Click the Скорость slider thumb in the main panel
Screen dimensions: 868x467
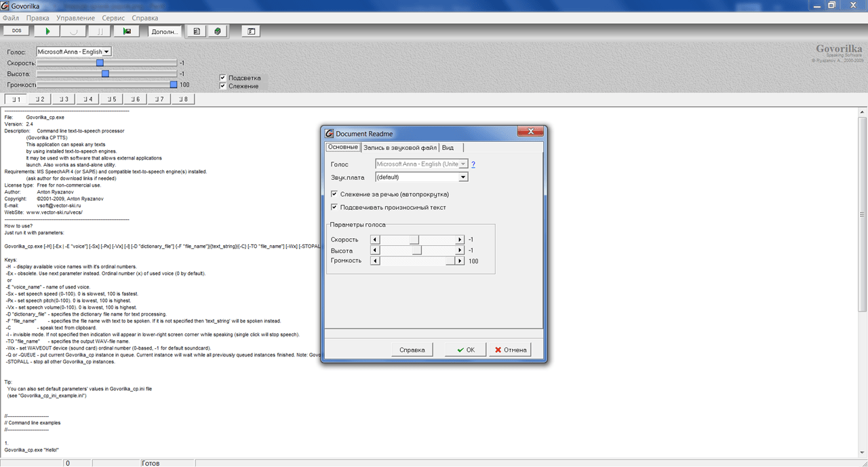(x=100, y=62)
